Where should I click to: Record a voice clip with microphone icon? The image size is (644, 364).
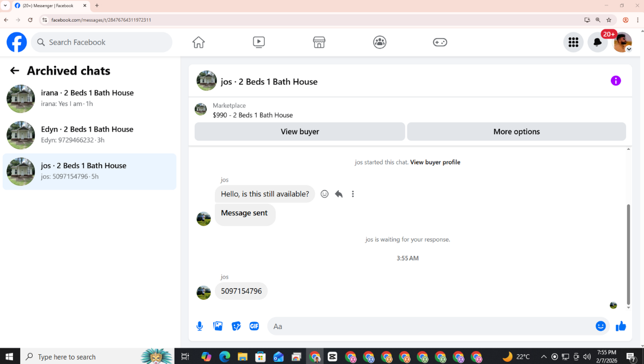tap(200, 326)
